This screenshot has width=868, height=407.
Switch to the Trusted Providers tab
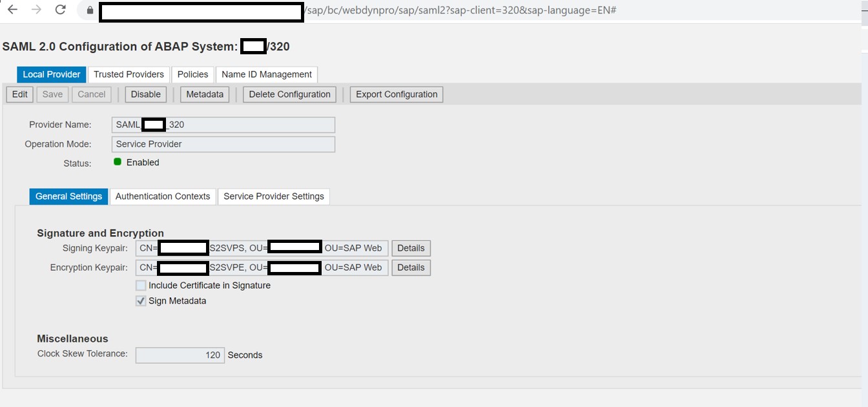129,74
